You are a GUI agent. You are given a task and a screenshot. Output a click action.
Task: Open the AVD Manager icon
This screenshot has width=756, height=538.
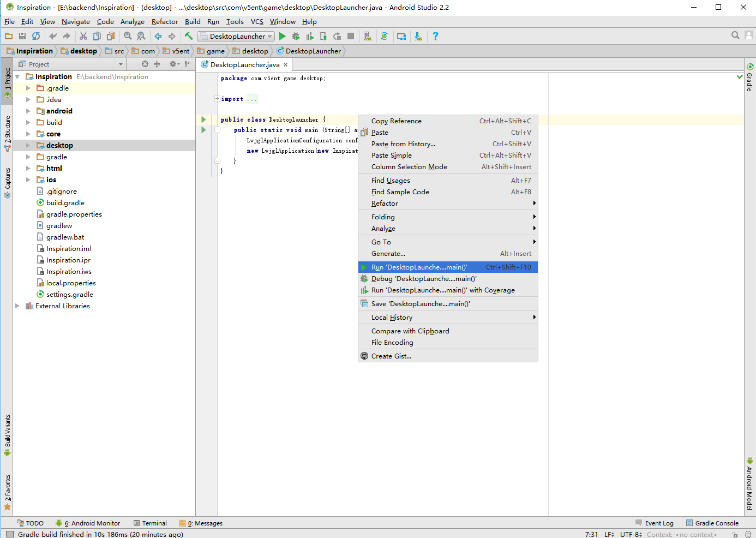point(368,36)
